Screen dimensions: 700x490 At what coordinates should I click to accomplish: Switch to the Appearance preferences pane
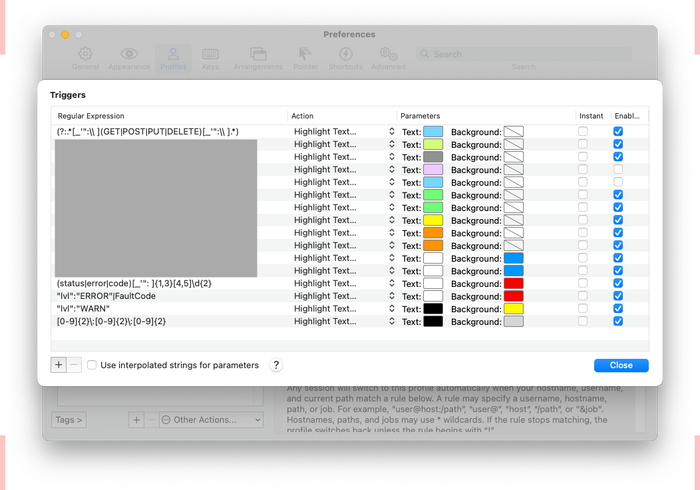(129, 58)
